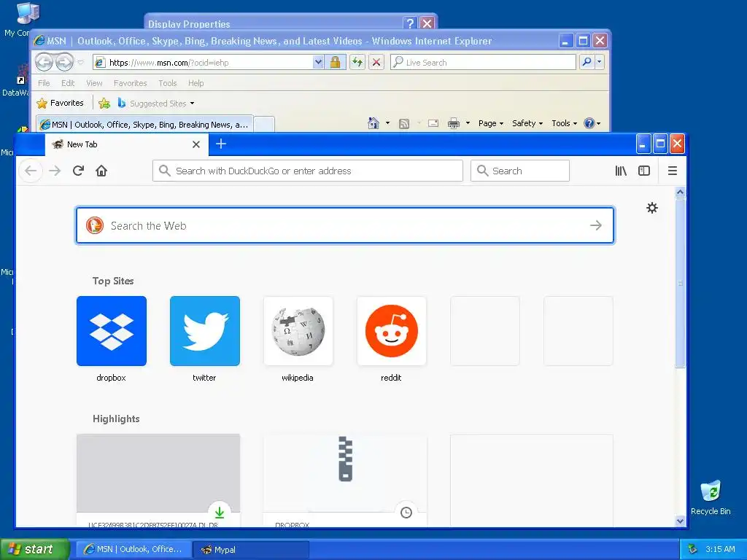Open IE View menu
747x560 pixels.
click(94, 83)
